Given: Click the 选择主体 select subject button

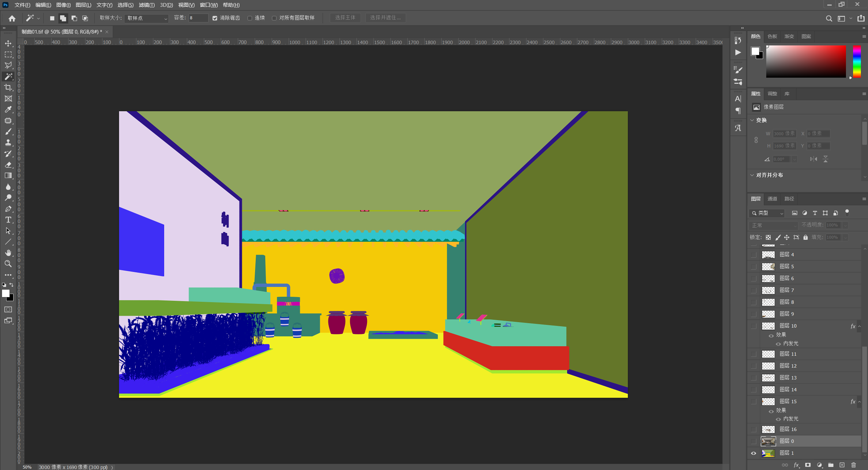Looking at the screenshot, I should pos(345,18).
